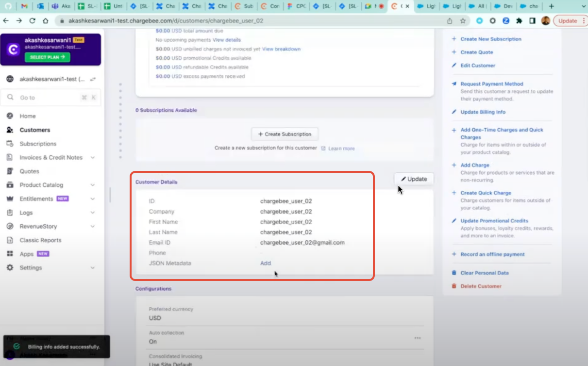
Task: Click the switch-site arrows icon
Action: click(93, 79)
